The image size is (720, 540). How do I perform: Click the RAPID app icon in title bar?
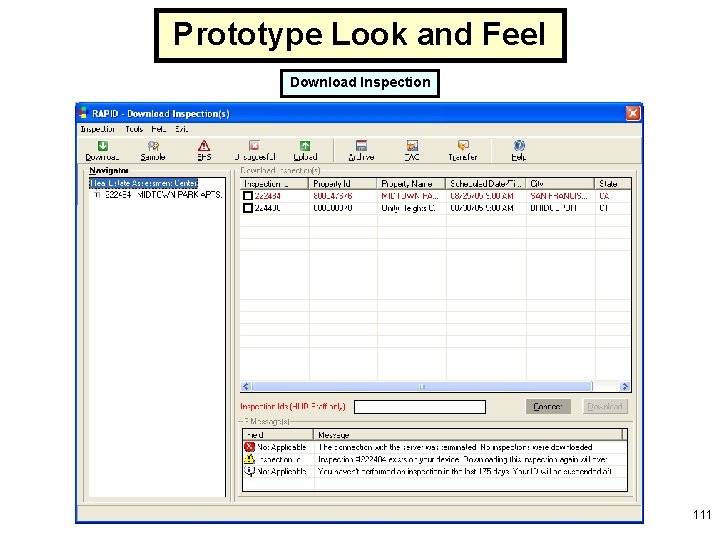[83, 112]
